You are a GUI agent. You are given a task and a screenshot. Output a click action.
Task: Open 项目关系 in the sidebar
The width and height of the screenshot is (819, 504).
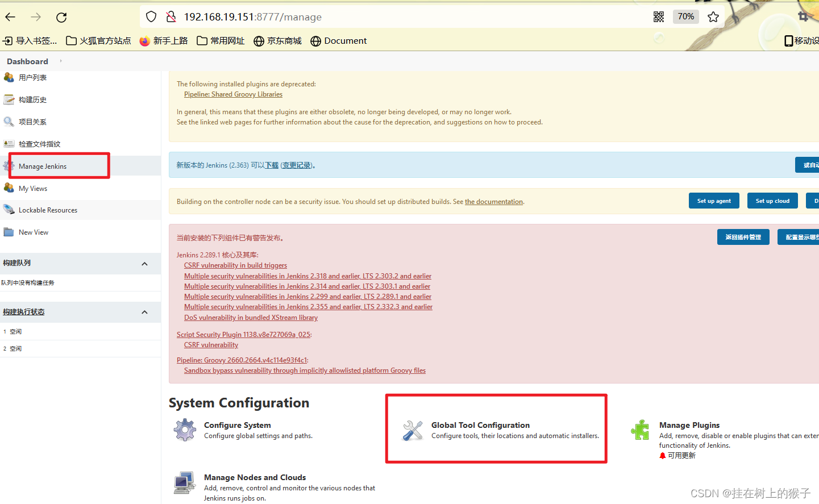(x=32, y=122)
